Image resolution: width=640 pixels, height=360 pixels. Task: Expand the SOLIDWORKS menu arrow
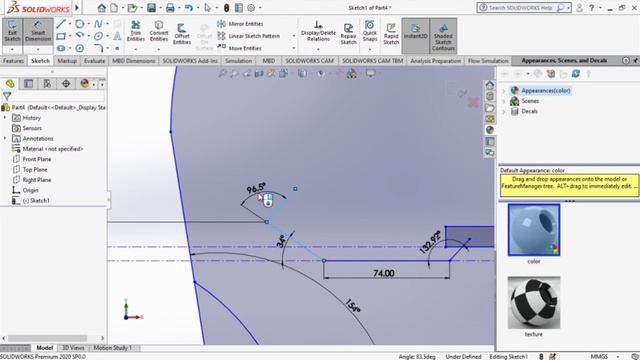pyautogui.click(x=77, y=7)
